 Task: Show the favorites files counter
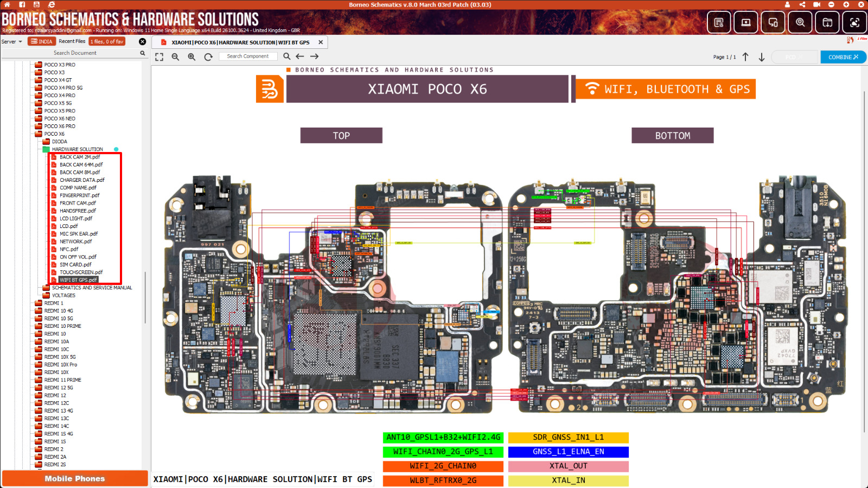coord(107,41)
